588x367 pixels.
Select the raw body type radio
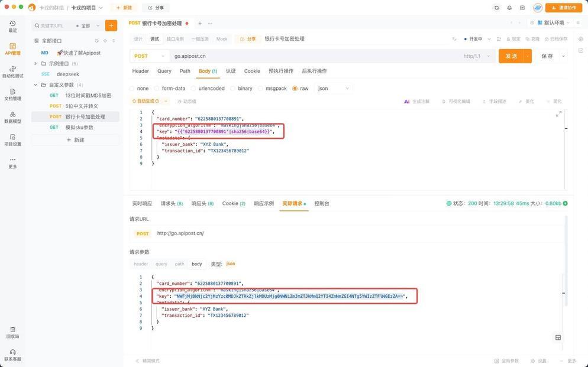[295, 89]
